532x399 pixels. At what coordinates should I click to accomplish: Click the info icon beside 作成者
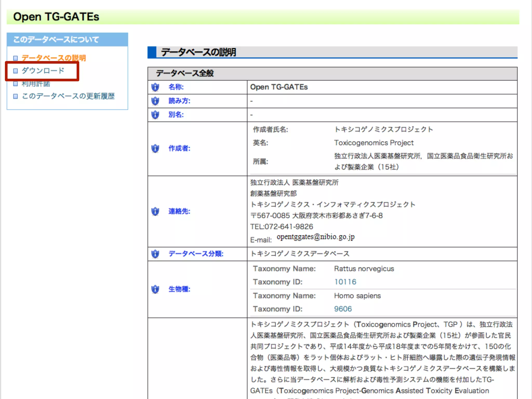[x=155, y=148]
